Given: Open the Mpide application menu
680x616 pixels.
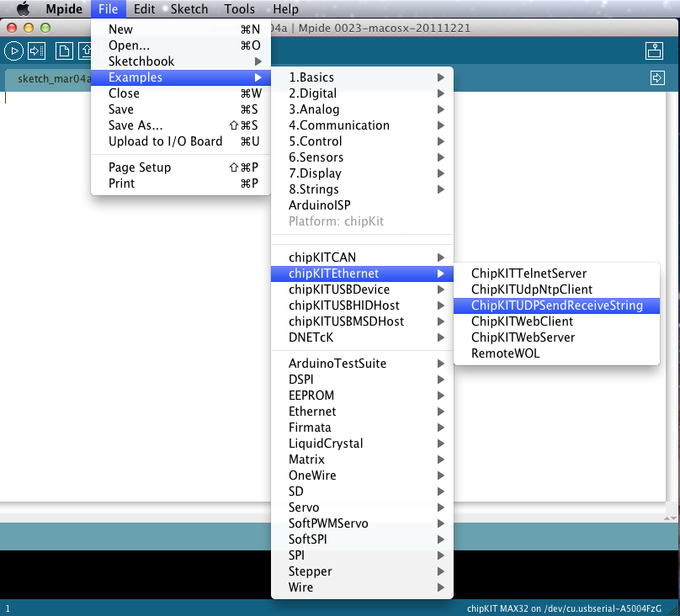Looking at the screenshot, I should pos(64,8).
